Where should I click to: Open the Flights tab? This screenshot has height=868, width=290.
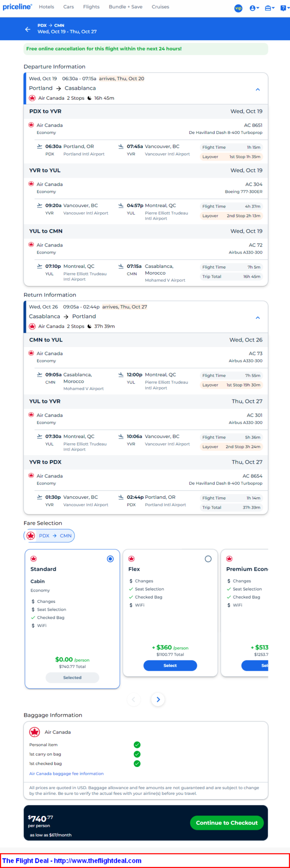(x=91, y=7)
